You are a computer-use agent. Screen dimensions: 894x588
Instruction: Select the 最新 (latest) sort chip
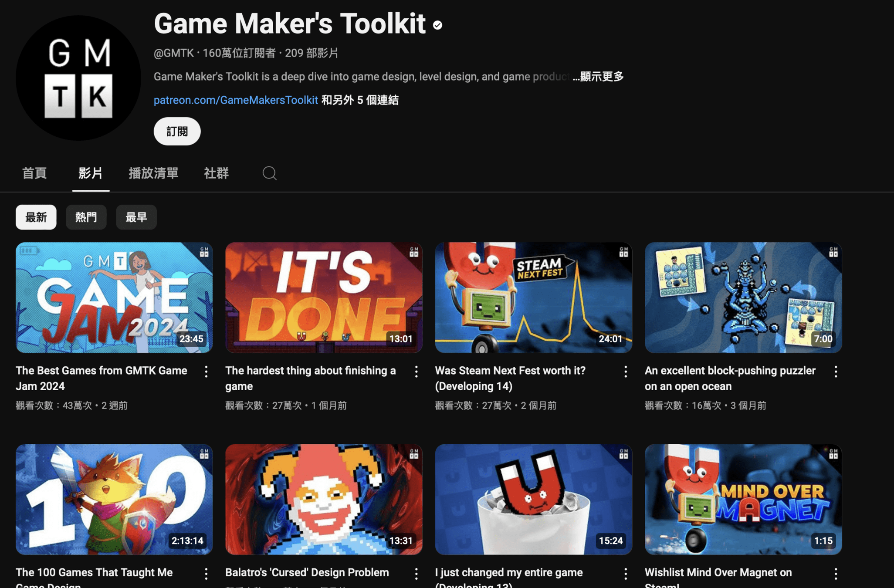coord(36,217)
